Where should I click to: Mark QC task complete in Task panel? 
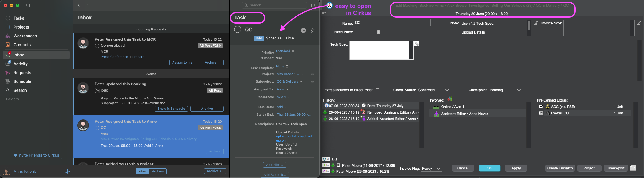click(238, 29)
